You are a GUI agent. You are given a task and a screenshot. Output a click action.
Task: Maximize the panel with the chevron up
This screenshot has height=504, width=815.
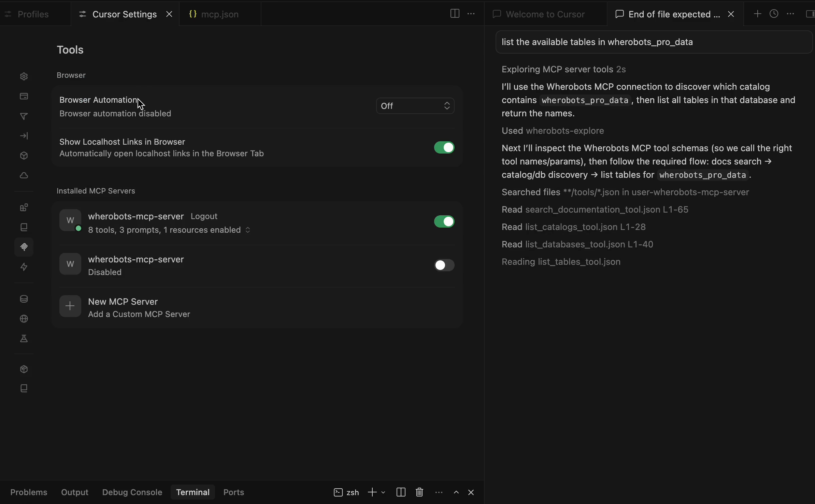click(x=456, y=492)
